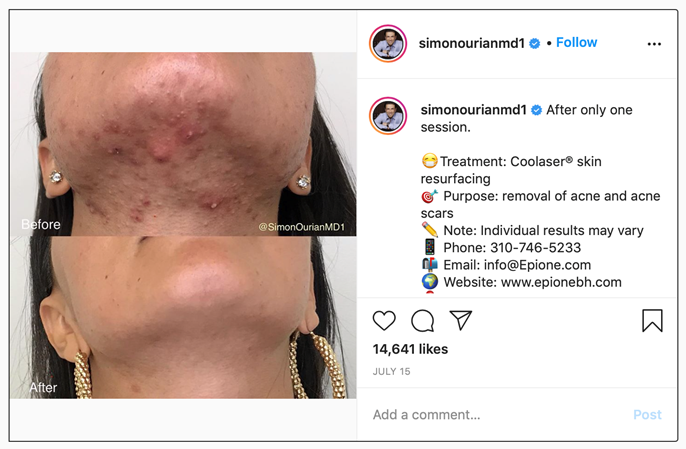Click the Before acne photo
686x449 pixels.
tap(183, 144)
